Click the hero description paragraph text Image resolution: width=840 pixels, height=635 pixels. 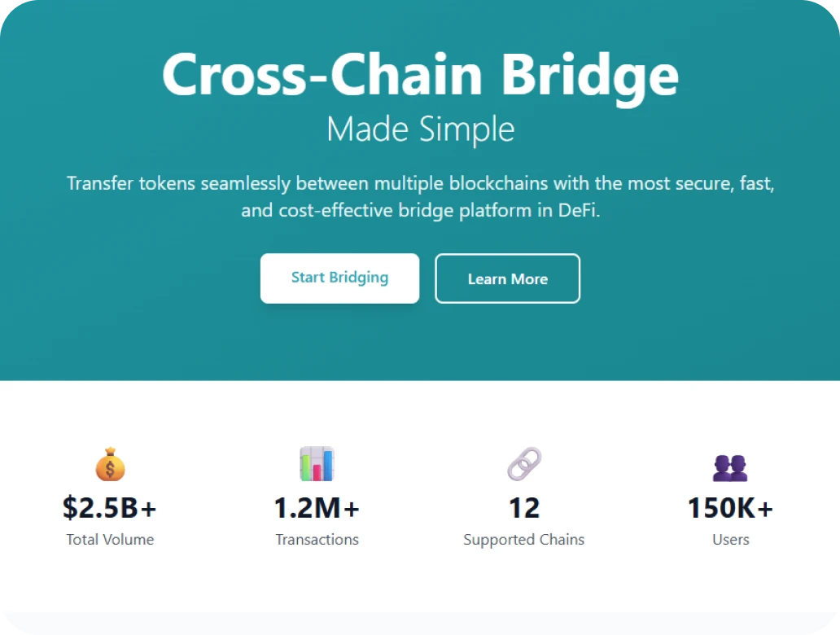click(x=420, y=196)
